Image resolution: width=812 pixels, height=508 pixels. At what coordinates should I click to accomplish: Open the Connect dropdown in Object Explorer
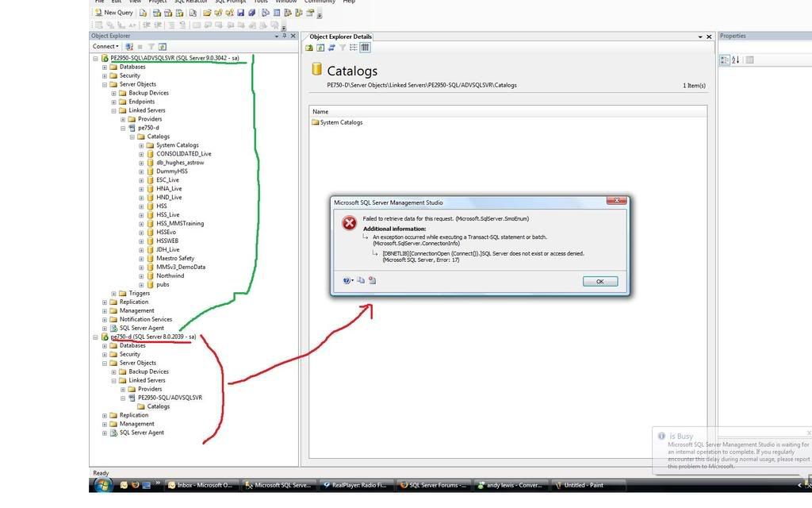pyautogui.click(x=105, y=47)
